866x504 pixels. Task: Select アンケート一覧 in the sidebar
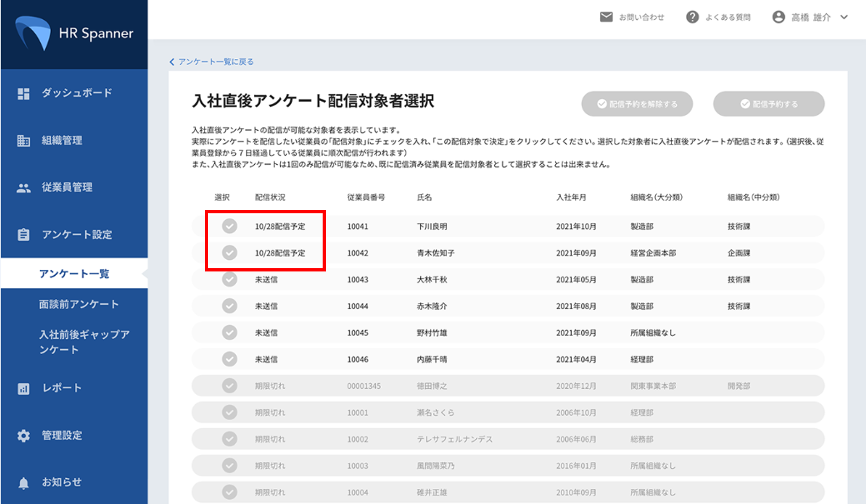click(x=74, y=274)
